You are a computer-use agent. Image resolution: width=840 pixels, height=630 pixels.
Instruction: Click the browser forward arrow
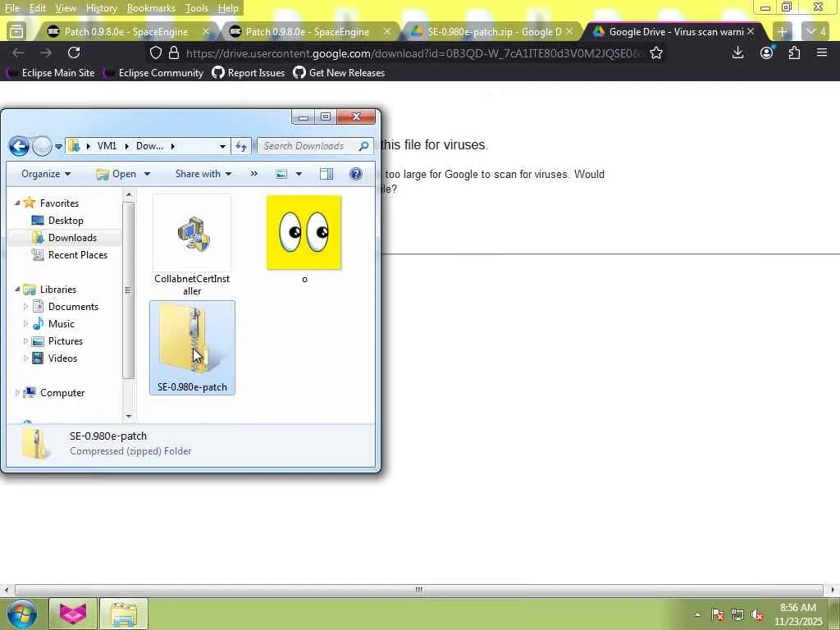(46, 52)
